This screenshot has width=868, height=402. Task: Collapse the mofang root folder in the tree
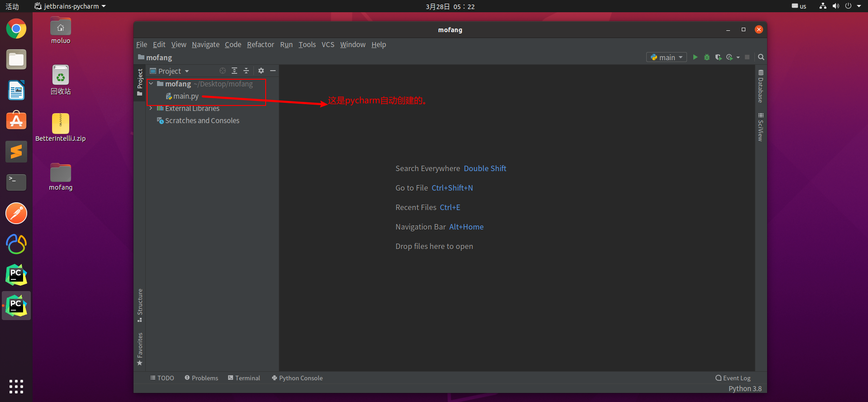151,84
